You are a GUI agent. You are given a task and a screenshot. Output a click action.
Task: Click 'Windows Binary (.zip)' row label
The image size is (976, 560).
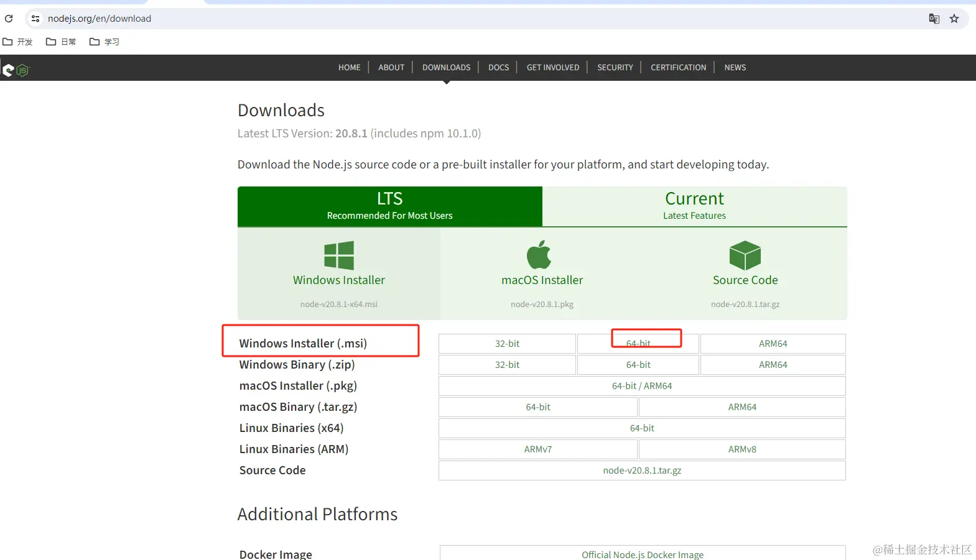click(x=297, y=364)
